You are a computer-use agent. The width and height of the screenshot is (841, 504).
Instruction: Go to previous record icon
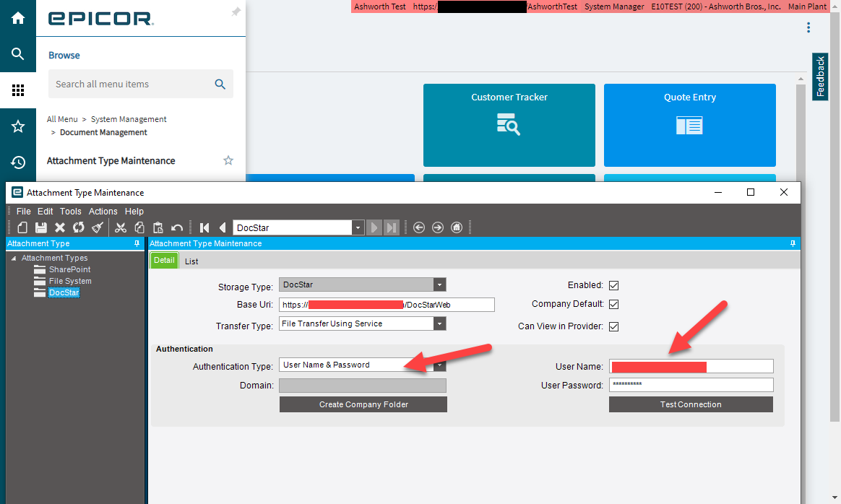pyautogui.click(x=223, y=228)
